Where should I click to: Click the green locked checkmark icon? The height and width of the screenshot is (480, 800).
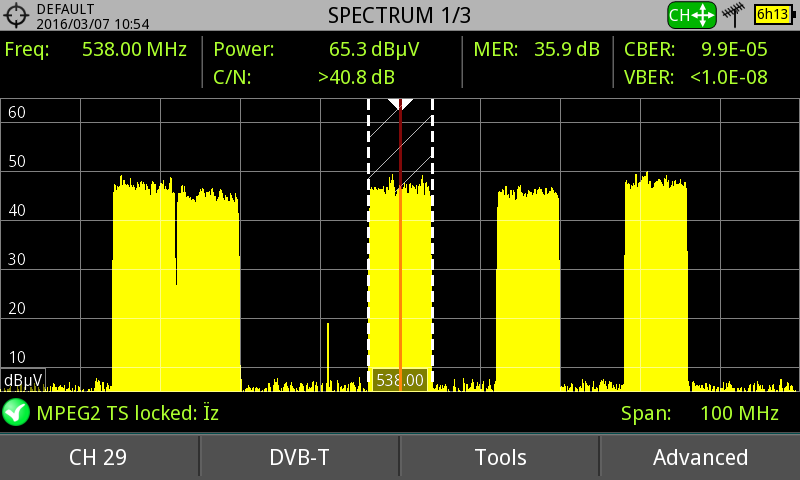point(16,412)
